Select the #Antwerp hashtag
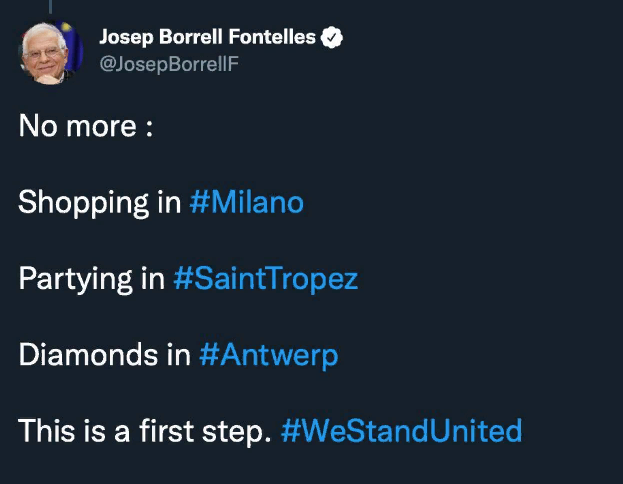The width and height of the screenshot is (623, 484). point(268,355)
